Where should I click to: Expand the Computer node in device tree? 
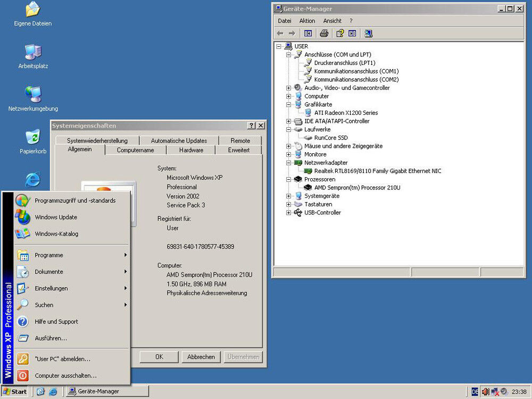click(x=288, y=96)
